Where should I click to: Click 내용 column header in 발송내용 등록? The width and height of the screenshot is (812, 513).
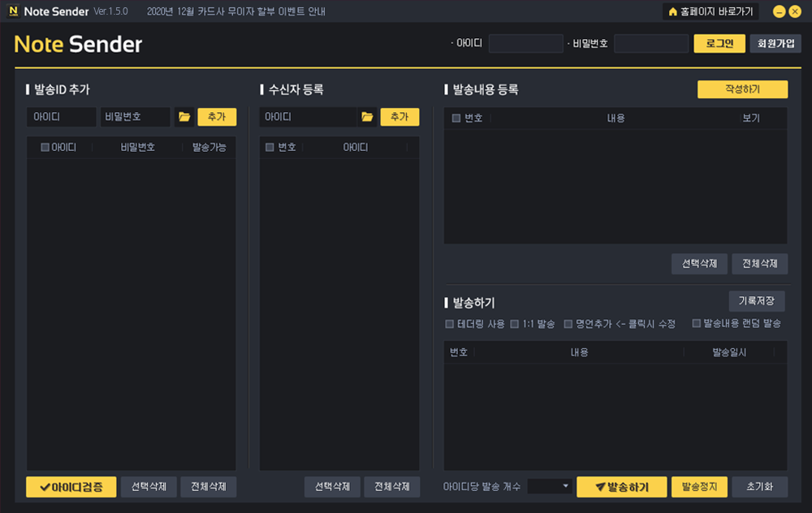[x=615, y=118]
